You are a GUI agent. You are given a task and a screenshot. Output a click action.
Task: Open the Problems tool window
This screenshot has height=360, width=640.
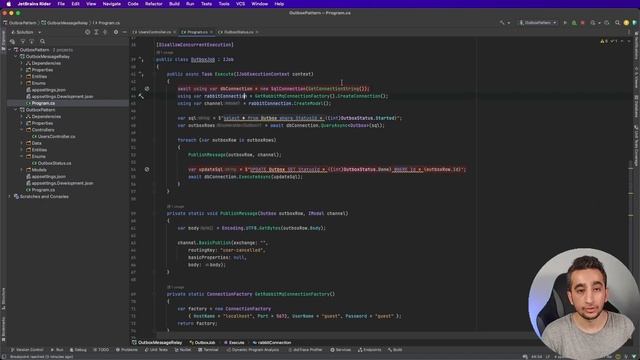pyautogui.click(x=127, y=350)
